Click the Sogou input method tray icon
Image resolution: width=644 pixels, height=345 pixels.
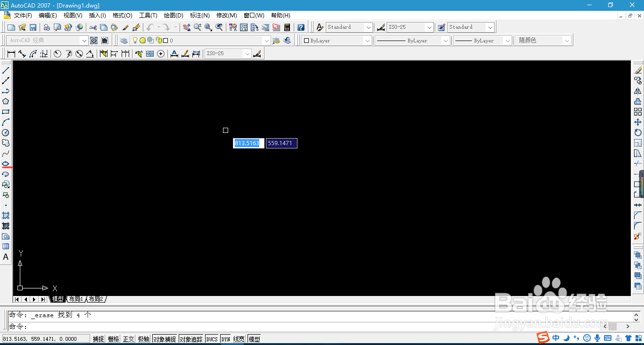pos(544,337)
